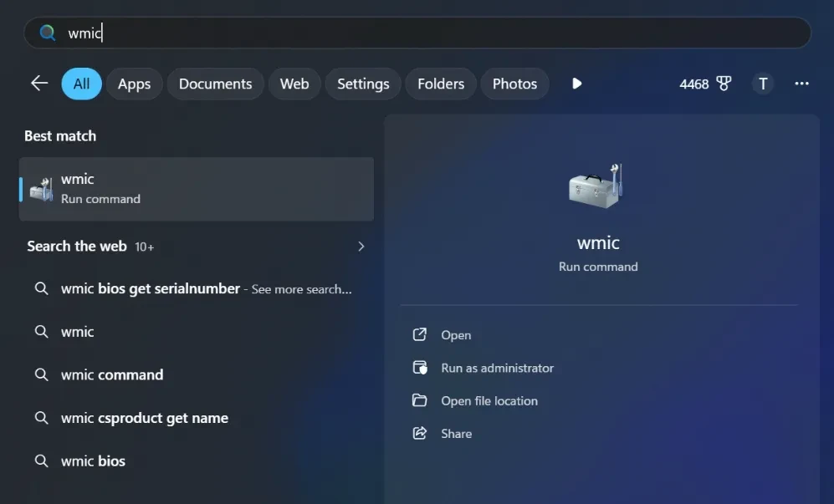This screenshot has width=834, height=504.
Task: Switch to the Apps filter tab
Action: coord(134,84)
